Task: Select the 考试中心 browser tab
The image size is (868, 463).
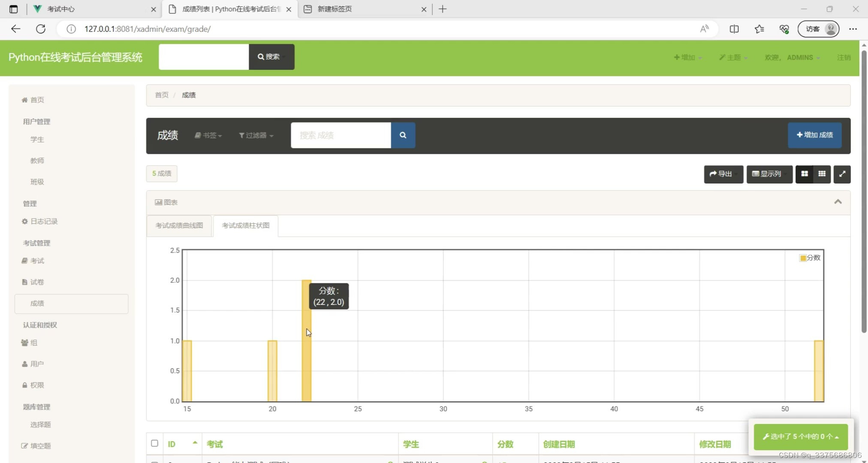Action: [x=61, y=9]
